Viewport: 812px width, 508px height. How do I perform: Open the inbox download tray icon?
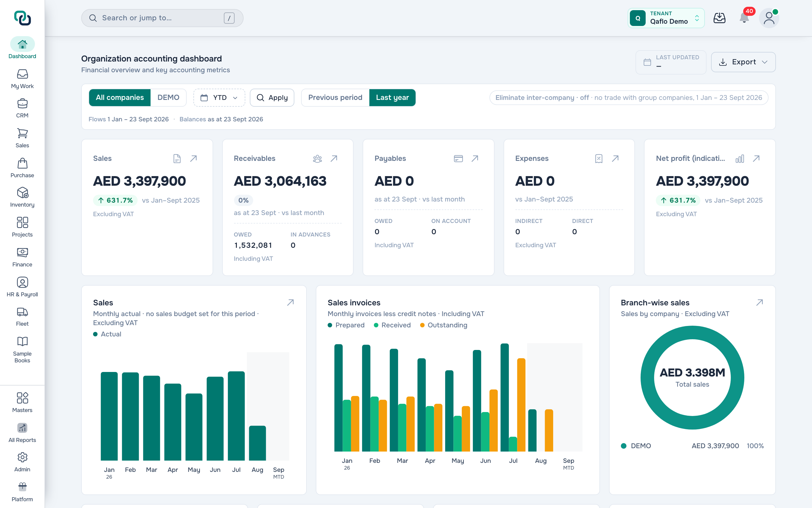tap(720, 18)
